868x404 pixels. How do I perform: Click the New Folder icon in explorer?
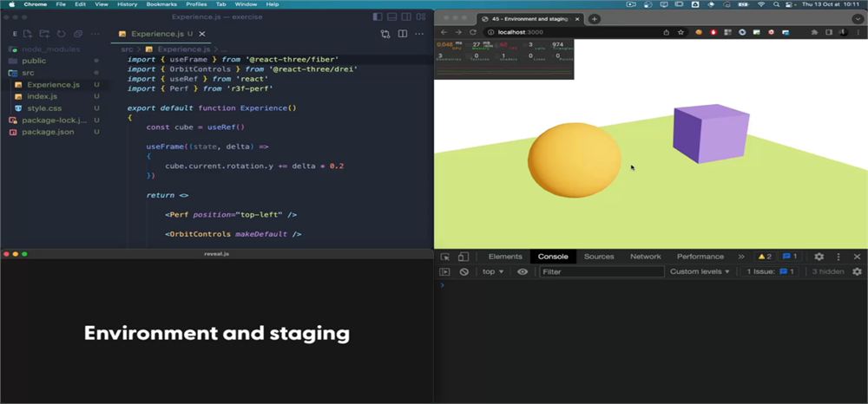(x=44, y=35)
